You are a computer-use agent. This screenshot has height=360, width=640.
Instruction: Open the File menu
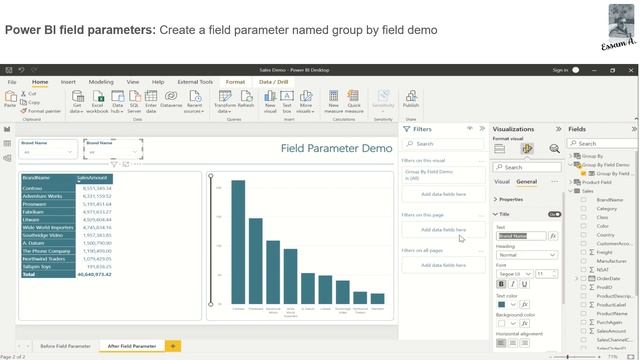pos(12,82)
